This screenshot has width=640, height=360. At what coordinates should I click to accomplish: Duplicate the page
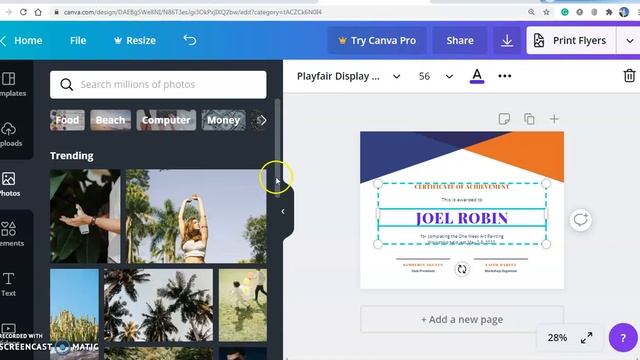(x=529, y=119)
